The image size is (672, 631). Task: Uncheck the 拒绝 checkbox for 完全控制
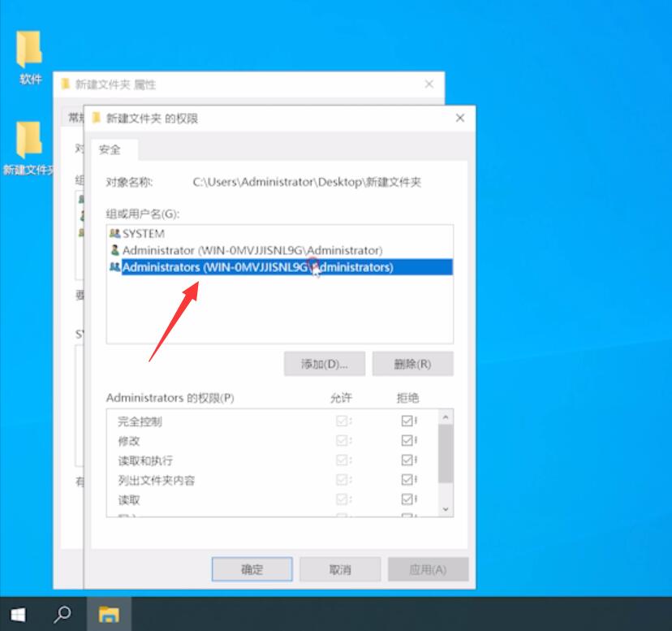[x=407, y=421]
